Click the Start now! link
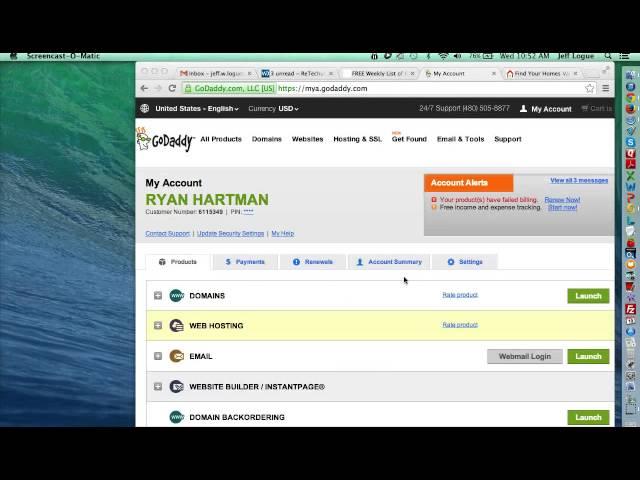 coord(562,207)
